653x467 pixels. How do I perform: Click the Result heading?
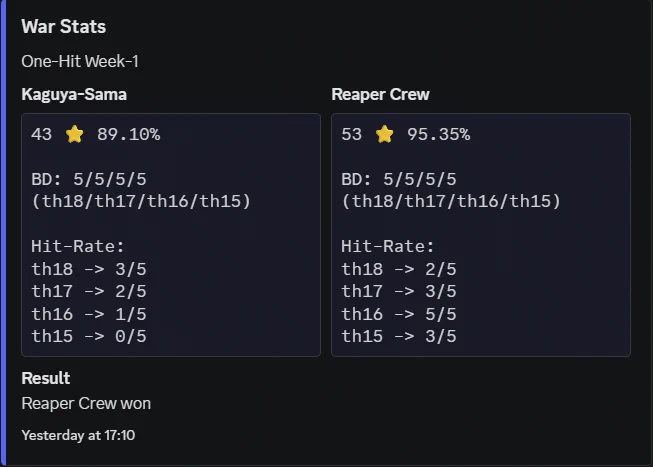46,378
